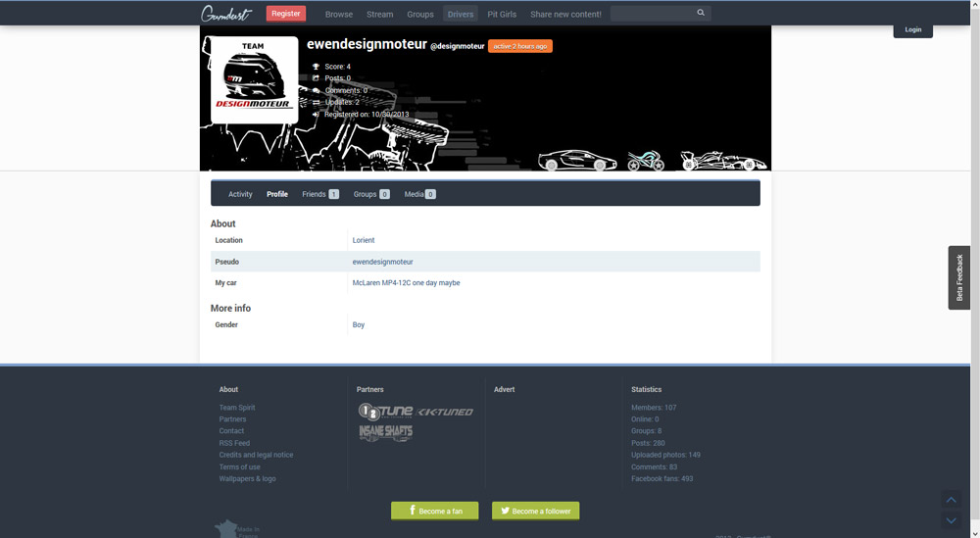Open the Partners footer link
Viewport: 980px width, 538px height.
click(x=232, y=419)
